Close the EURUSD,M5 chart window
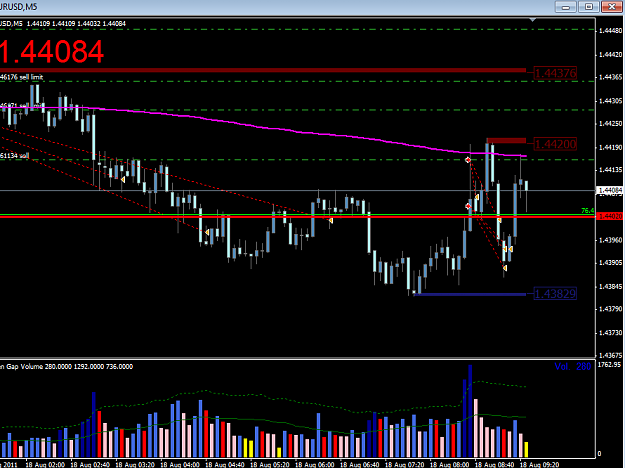 (612, 6)
